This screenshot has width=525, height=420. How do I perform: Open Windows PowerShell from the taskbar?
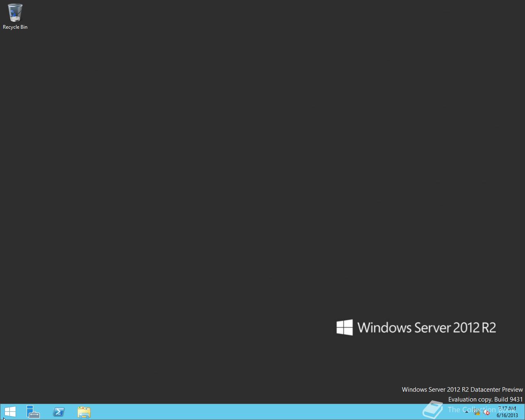click(x=59, y=412)
